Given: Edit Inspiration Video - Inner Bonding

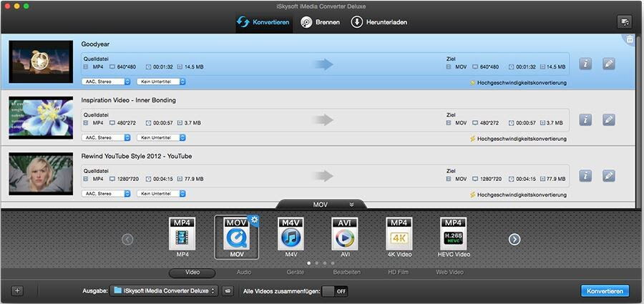Looking at the screenshot, I should [x=609, y=120].
